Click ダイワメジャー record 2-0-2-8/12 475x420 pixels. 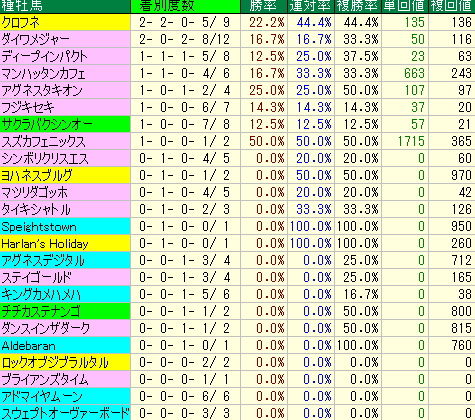click(184, 39)
